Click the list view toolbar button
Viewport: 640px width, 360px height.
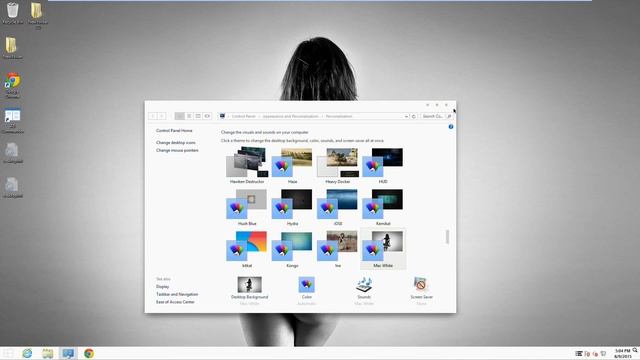(x=189, y=116)
